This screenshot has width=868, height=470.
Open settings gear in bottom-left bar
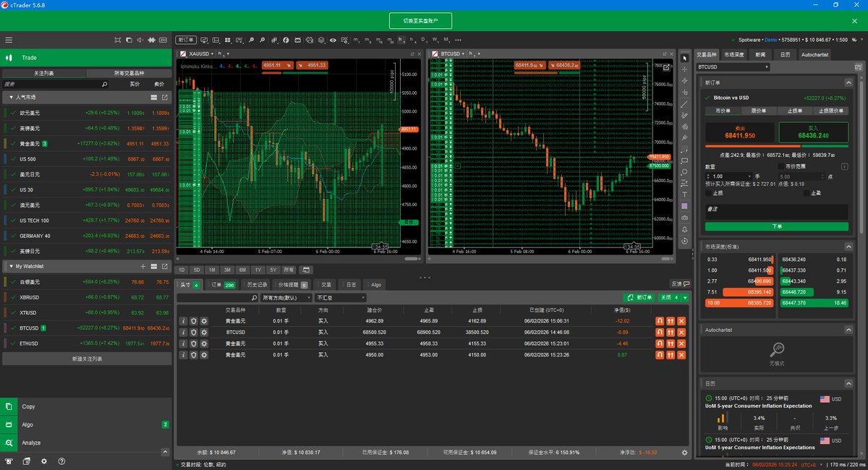pos(44,461)
